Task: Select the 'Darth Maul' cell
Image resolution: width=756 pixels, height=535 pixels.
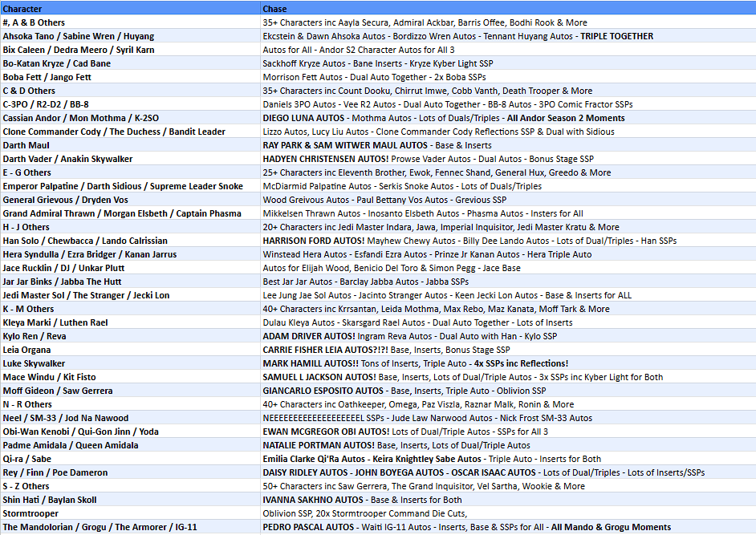Action: (130, 145)
